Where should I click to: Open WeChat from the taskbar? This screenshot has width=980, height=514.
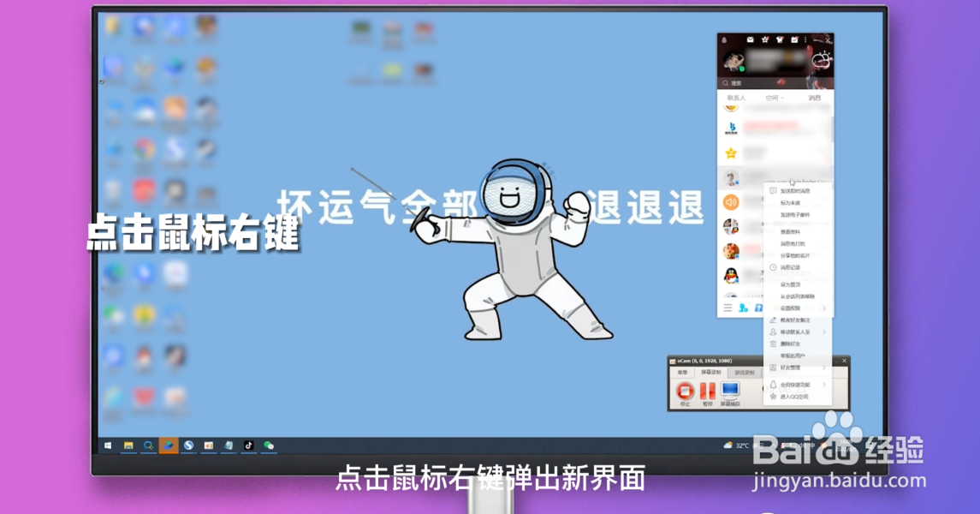pos(269,445)
